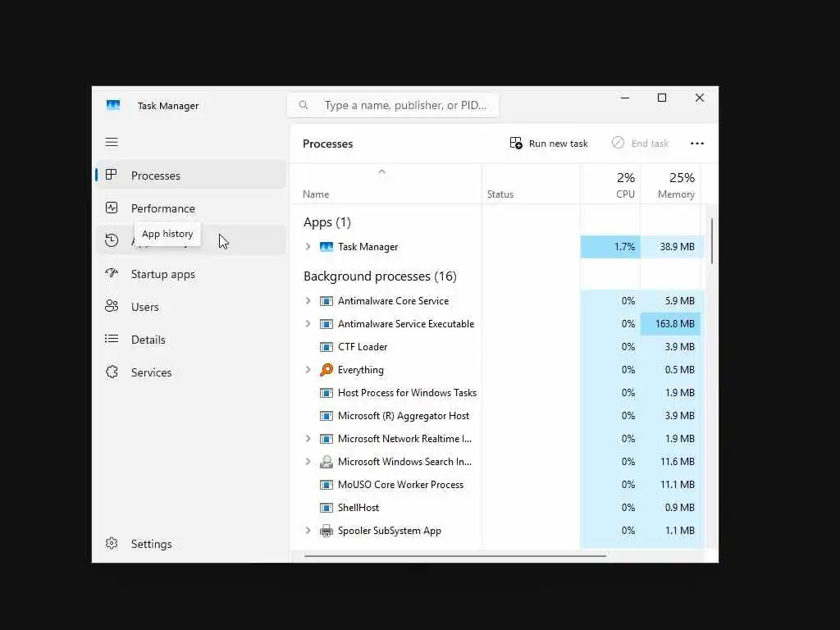Click the Task Manager title bar icon
Screen dimensions: 840x630
tap(113, 105)
